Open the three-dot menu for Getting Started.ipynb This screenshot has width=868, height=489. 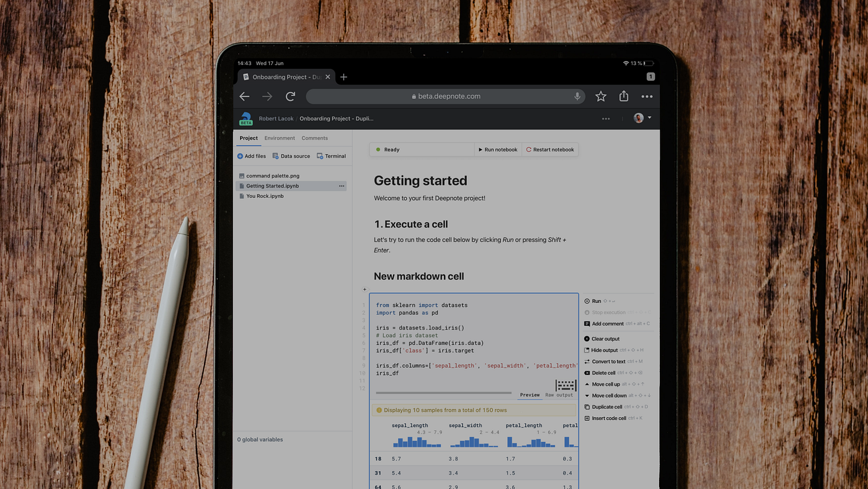341,186
